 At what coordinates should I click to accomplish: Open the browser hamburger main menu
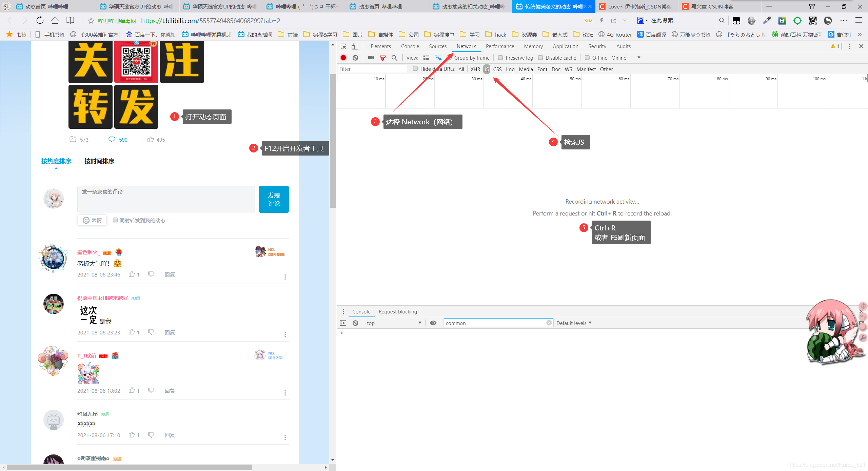coord(859,21)
